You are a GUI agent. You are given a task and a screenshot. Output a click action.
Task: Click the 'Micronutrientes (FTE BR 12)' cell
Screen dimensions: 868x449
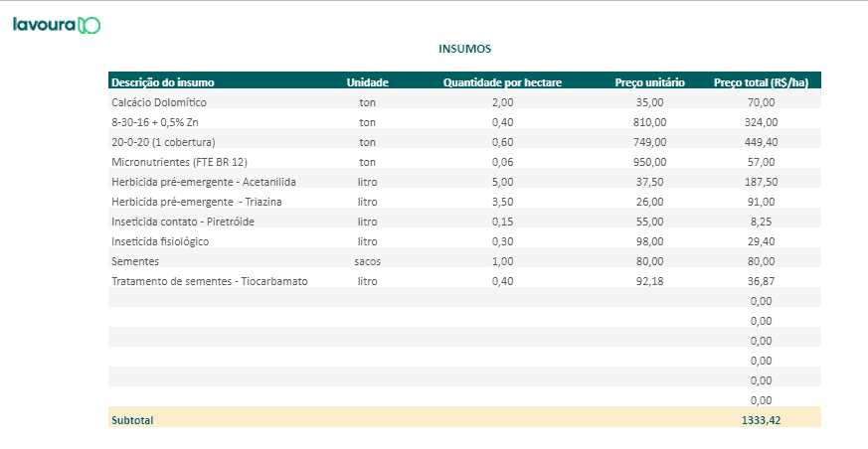tap(179, 162)
